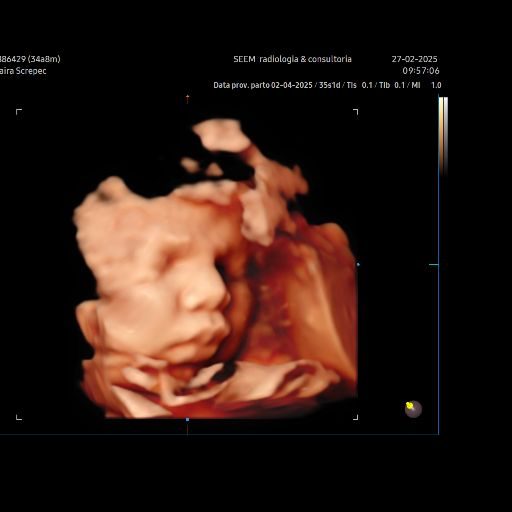The height and width of the screenshot is (512, 512).
Task: Click the Data prov. parto 02-04-2025 text
Action: [x=263, y=85]
